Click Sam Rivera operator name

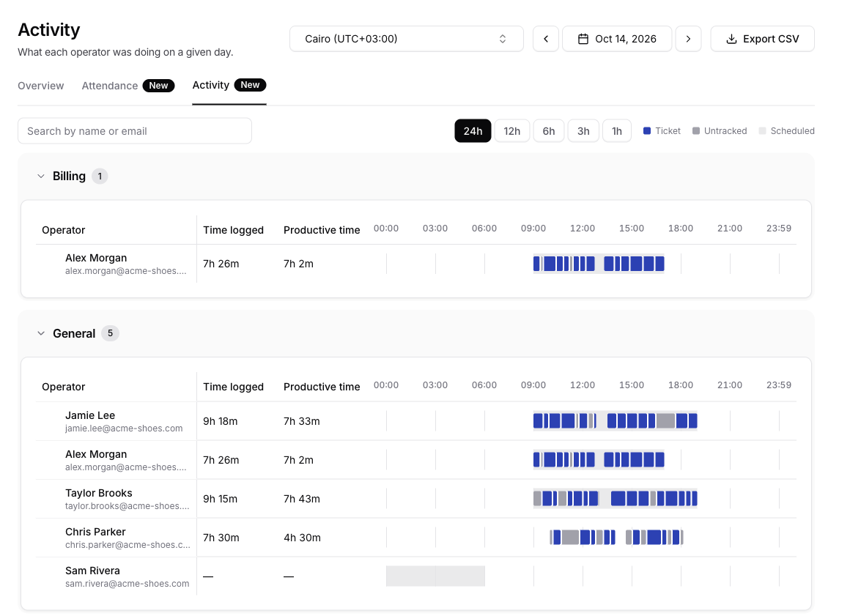[93, 571]
